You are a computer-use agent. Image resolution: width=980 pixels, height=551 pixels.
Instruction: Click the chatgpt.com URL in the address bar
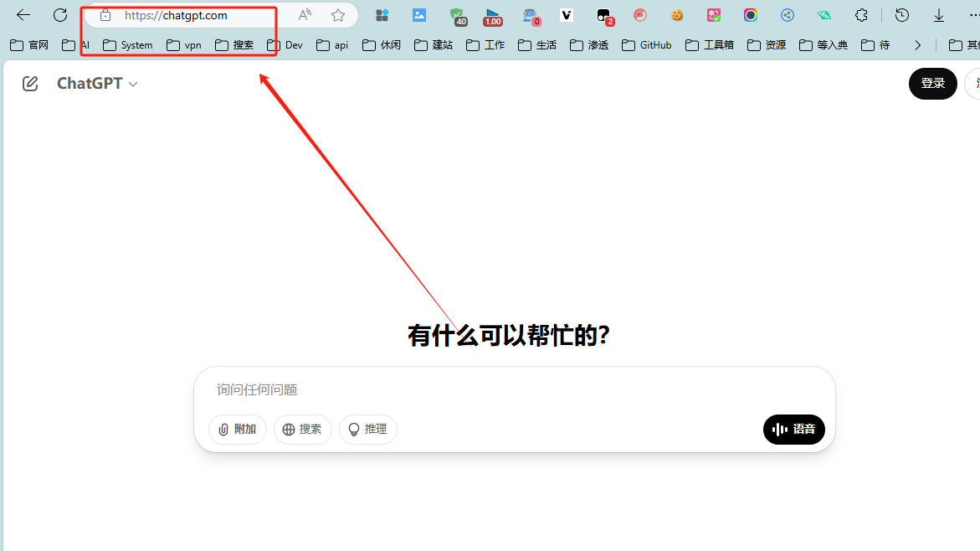(176, 16)
